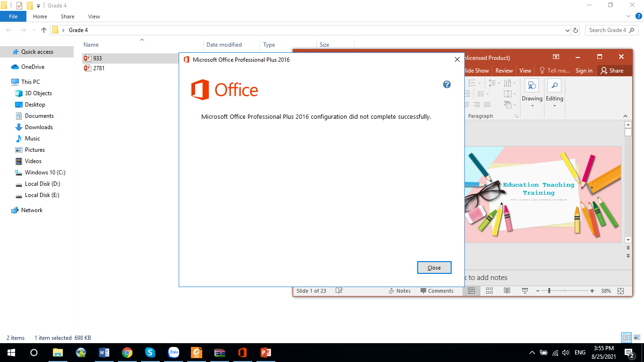Image resolution: width=644 pixels, height=362 pixels.
Task: Refresh the Grade 4 folder
Action: click(576, 30)
